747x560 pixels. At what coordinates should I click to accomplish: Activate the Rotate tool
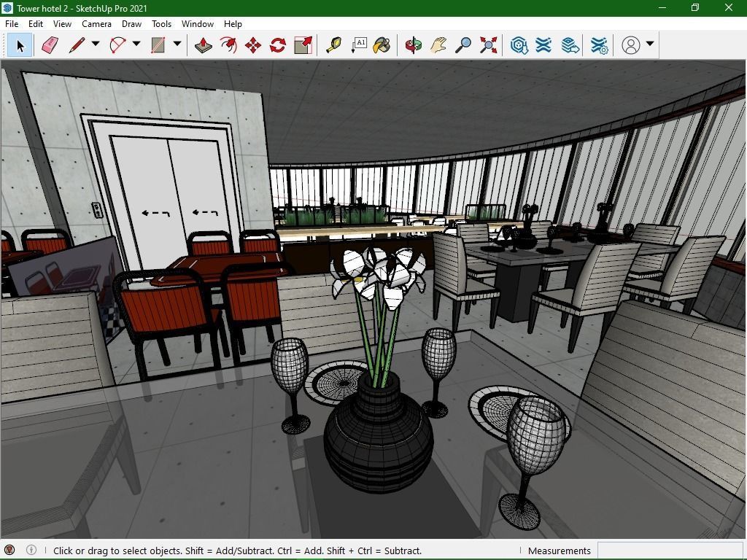tap(278, 45)
